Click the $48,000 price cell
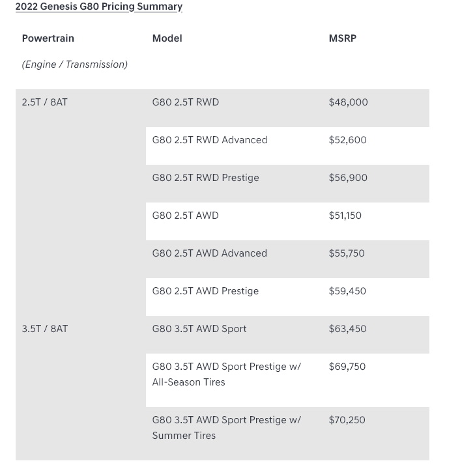Screen dimensions: 475x476 point(348,102)
